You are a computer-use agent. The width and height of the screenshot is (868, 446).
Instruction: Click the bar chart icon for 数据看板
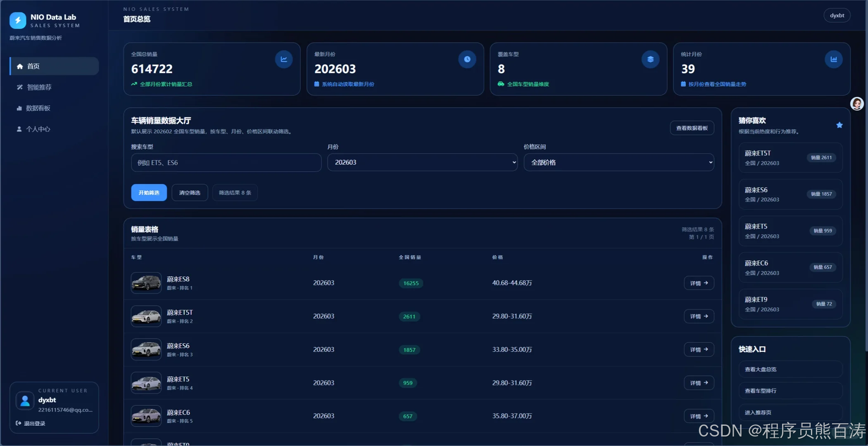tap(19, 108)
